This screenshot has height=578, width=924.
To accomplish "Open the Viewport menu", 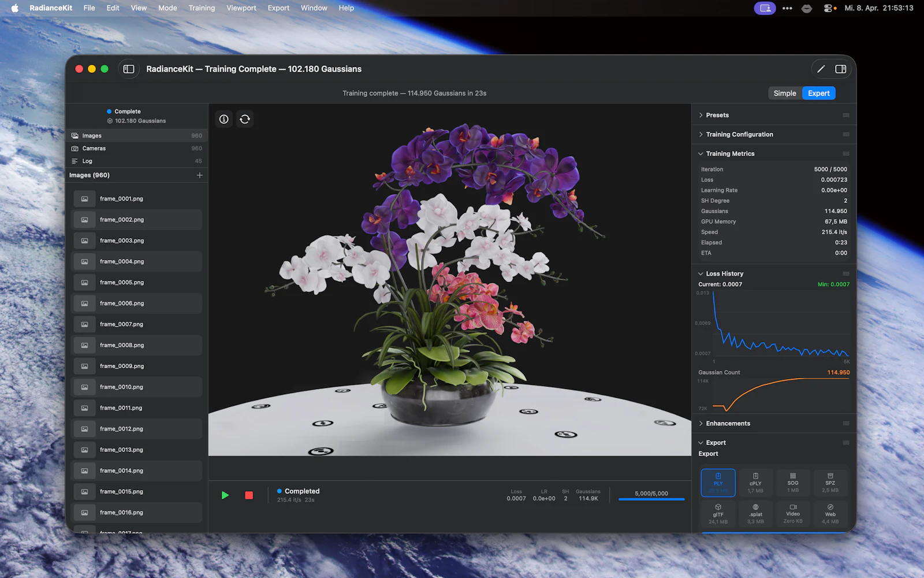I will (x=241, y=8).
